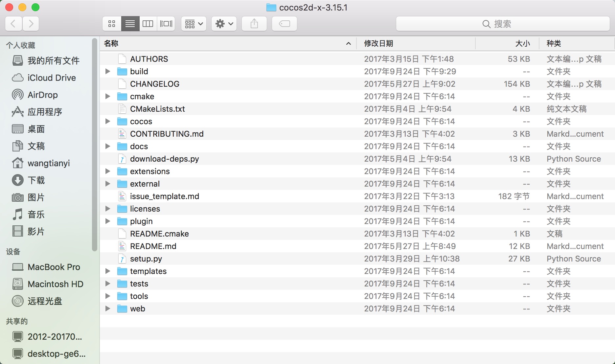Screen dimensions: 615x364
Task: Go back with the left arrow button
Action: [x=14, y=24]
